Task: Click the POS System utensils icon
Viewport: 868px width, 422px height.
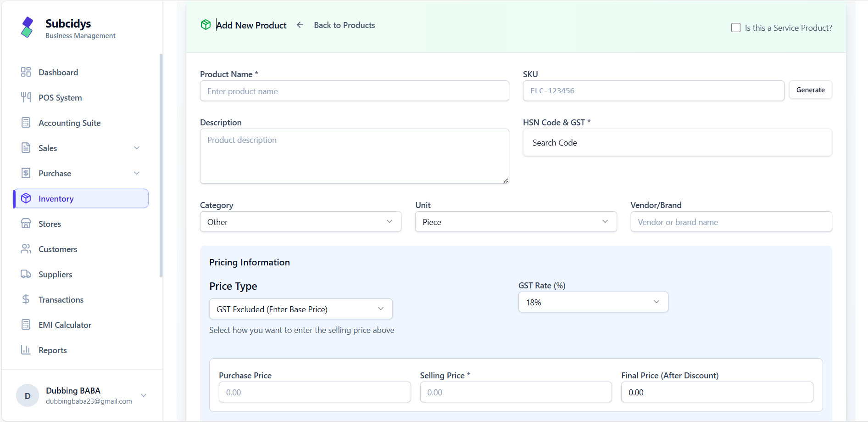Action: pos(26,97)
